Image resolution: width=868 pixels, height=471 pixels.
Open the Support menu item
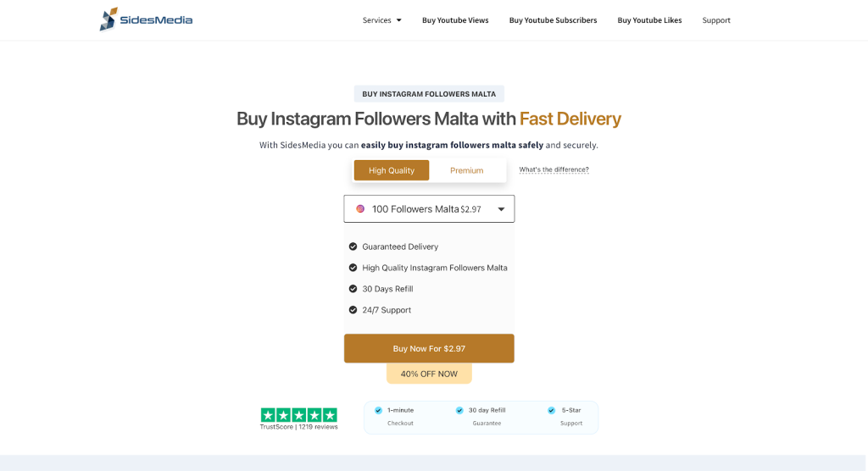coord(716,20)
